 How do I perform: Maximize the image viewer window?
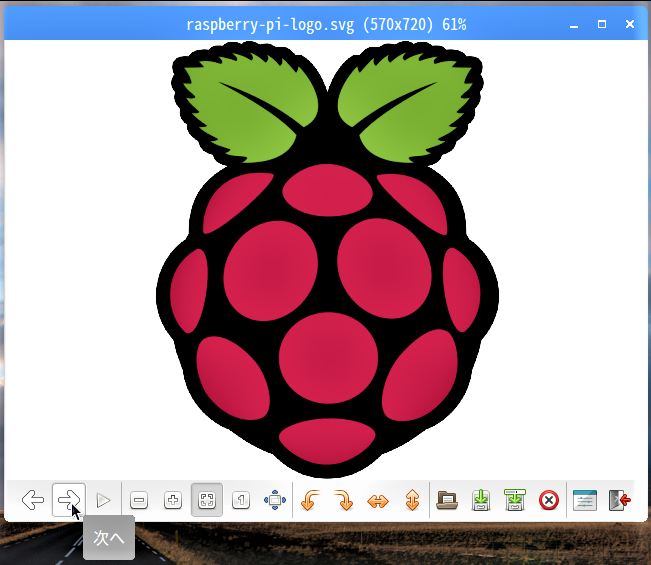point(602,24)
